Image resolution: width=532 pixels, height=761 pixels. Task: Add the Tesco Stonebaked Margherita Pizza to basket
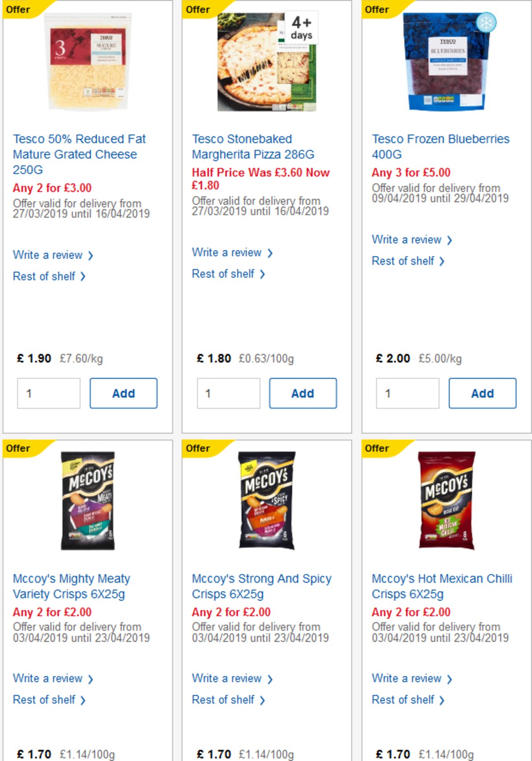pyautogui.click(x=303, y=393)
